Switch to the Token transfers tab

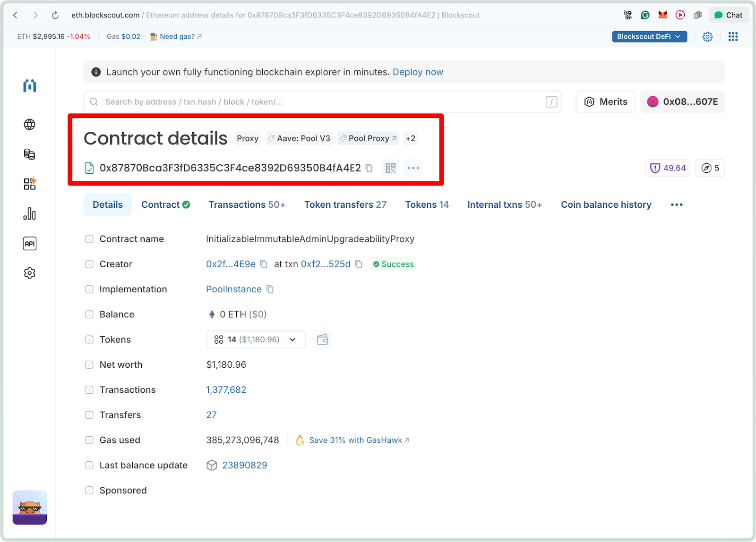[x=345, y=204]
